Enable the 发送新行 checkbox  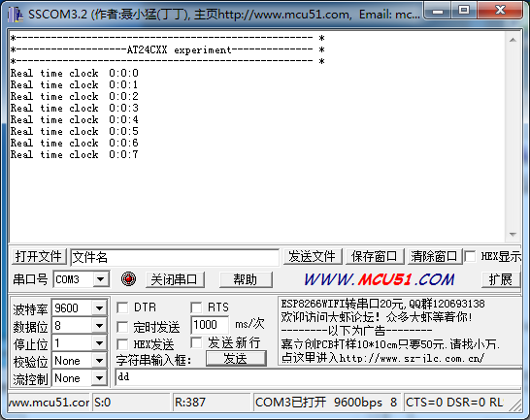196,342
